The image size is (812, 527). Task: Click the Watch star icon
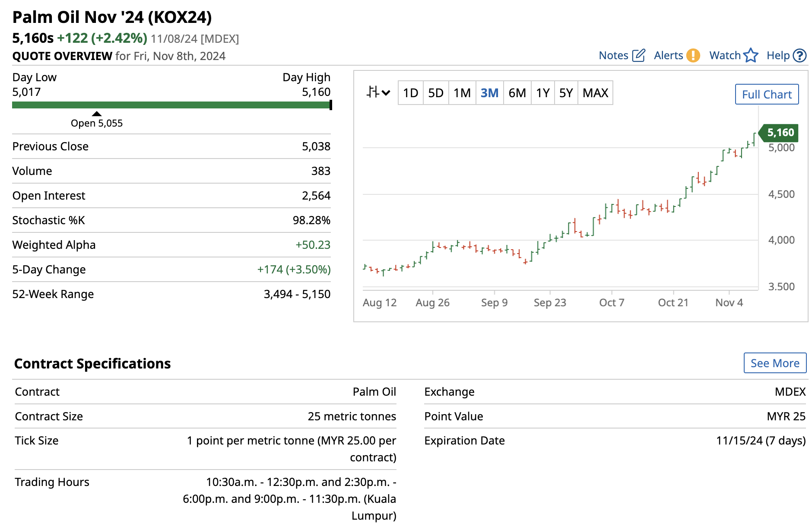[x=751, y=56]
